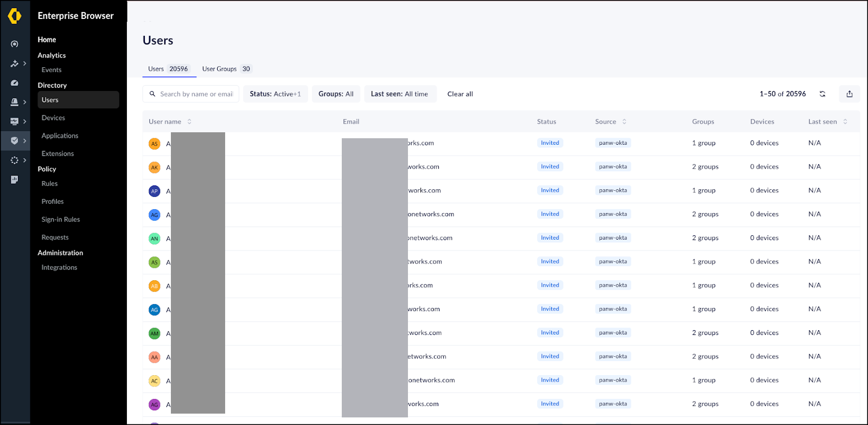Click the yellow hexagon logo icon
868x425 pixels.
point(15,16)
